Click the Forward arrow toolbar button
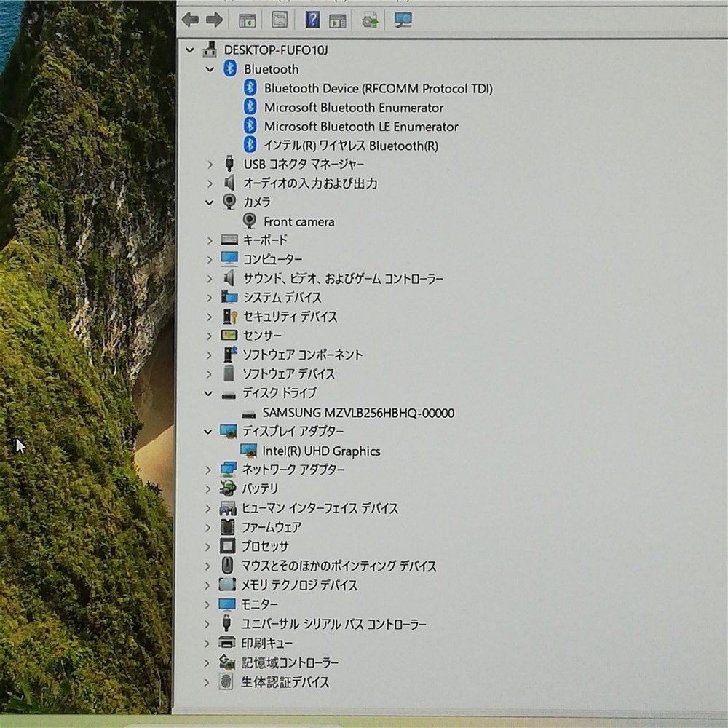This screenshot has height=728, width=728. click(x=215, y=20)
